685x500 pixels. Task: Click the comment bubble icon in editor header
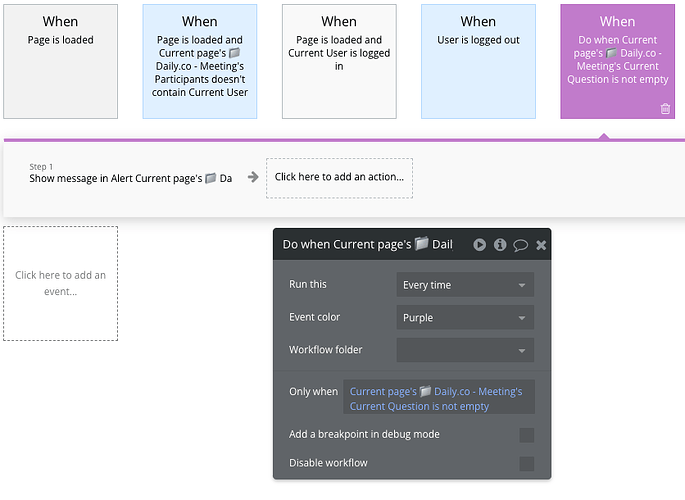[520, 245]
